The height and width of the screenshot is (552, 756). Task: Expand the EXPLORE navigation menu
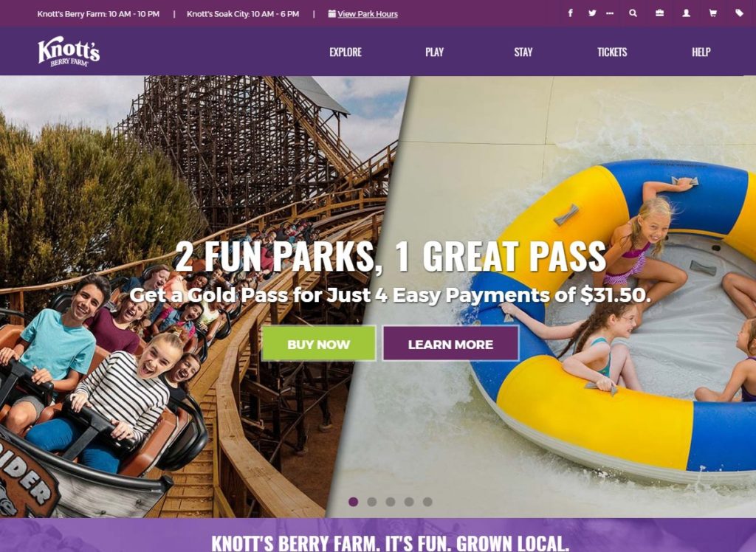(346, 52)
